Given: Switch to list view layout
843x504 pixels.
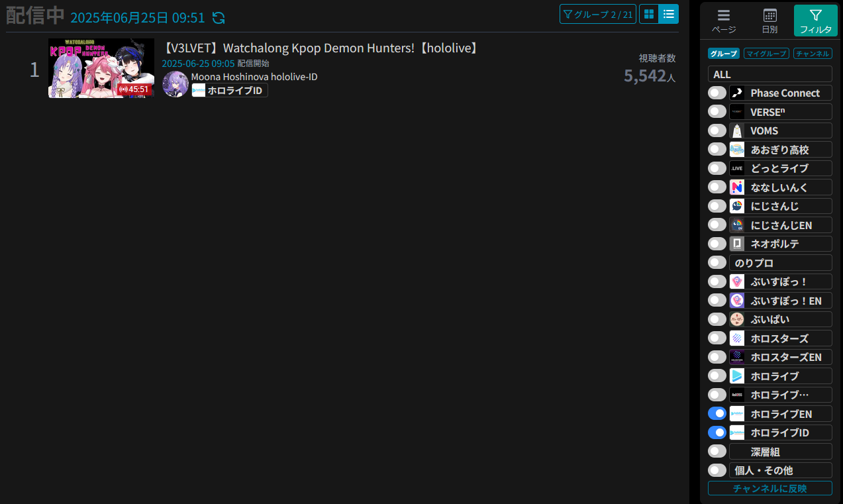Looking at the screenshot, I should point(669,14).
